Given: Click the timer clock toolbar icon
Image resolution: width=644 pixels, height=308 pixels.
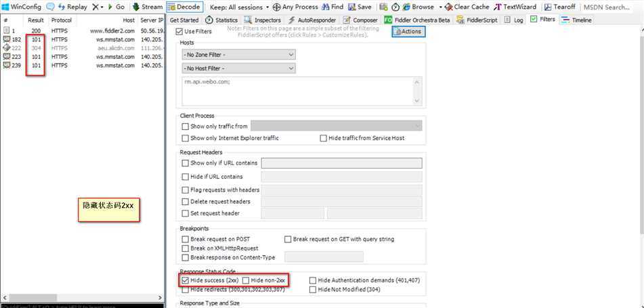Looking at the screenshot, I should [x=395, y=7].
